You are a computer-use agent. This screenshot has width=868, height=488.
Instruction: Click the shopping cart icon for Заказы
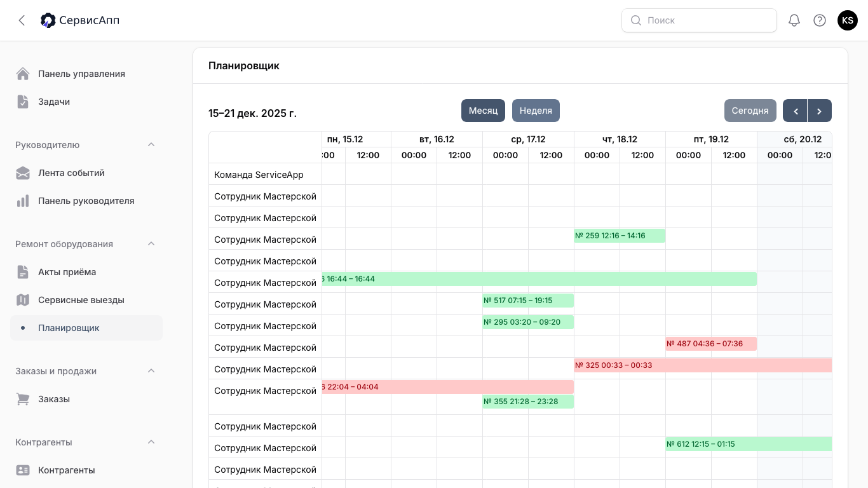[x=23, y=399]
